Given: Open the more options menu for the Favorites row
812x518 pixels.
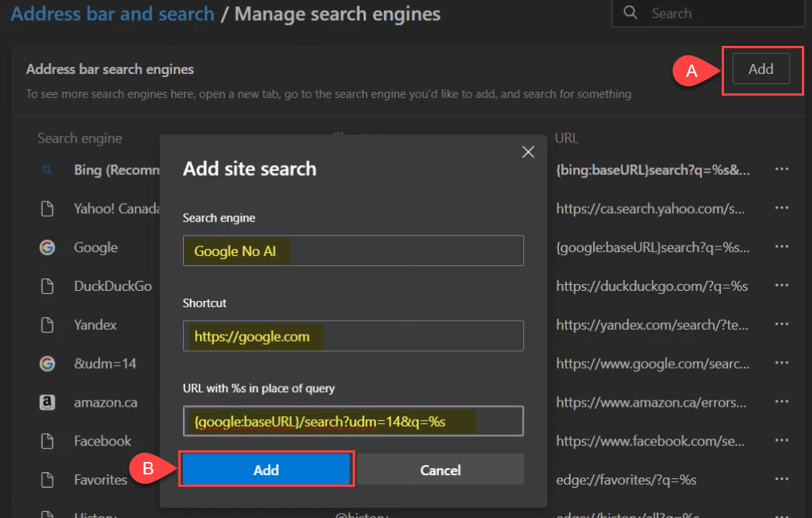Looking at the screenshot, I should (x=782, y=480).
